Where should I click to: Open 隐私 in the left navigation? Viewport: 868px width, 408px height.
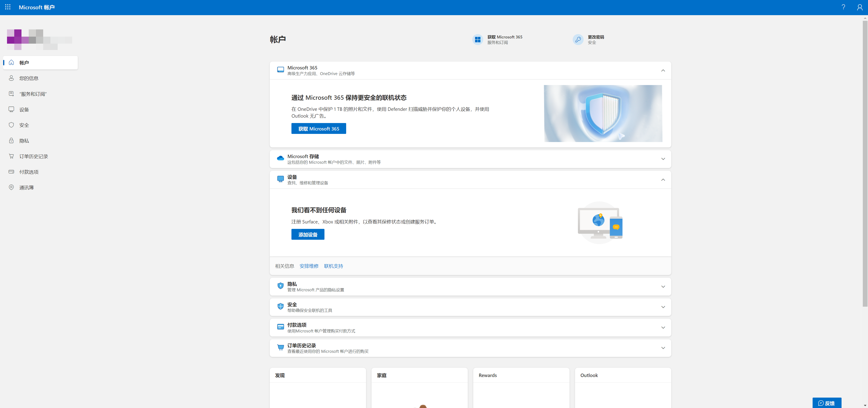click(x=40, y=141)
